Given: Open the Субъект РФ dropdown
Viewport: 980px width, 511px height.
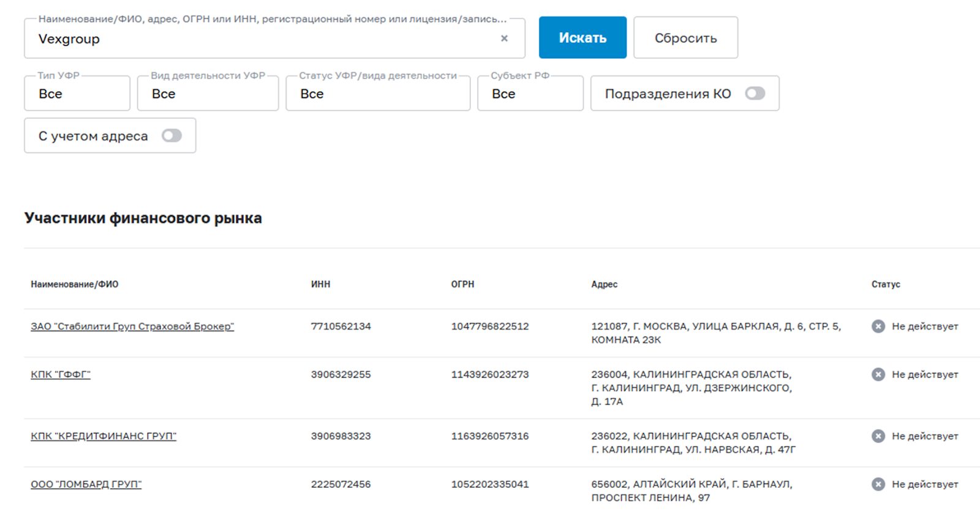Looking at the screenshot, I should pos(530,94).
